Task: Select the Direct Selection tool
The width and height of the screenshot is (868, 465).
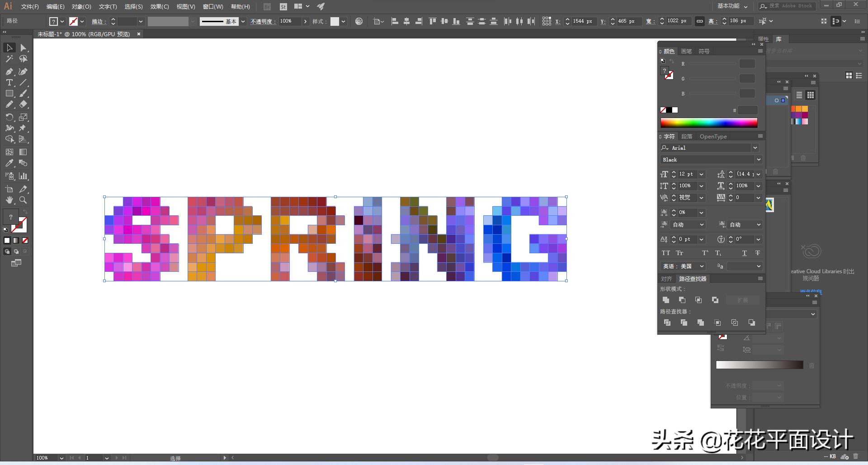Action: tap(23, 48)
